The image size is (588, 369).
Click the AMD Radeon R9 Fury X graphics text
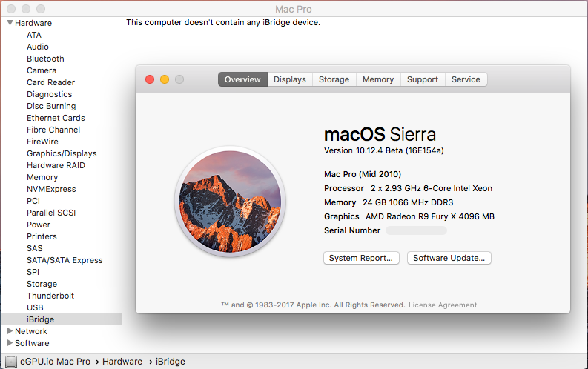click(430, 216)
